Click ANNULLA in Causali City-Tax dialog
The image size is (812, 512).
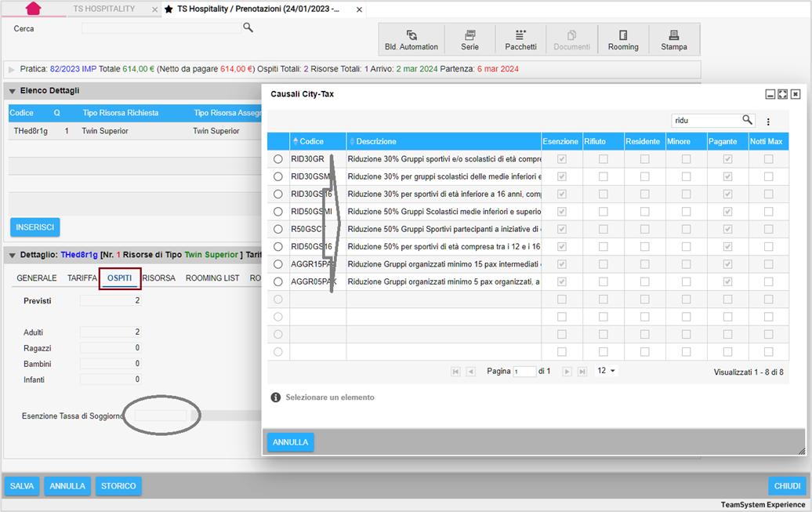click(x=291, y=442)
